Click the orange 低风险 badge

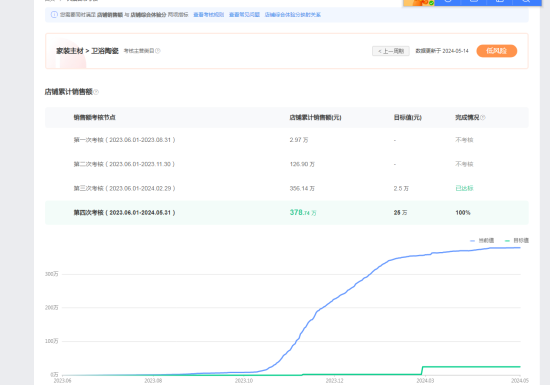click(x=497, y=51)
